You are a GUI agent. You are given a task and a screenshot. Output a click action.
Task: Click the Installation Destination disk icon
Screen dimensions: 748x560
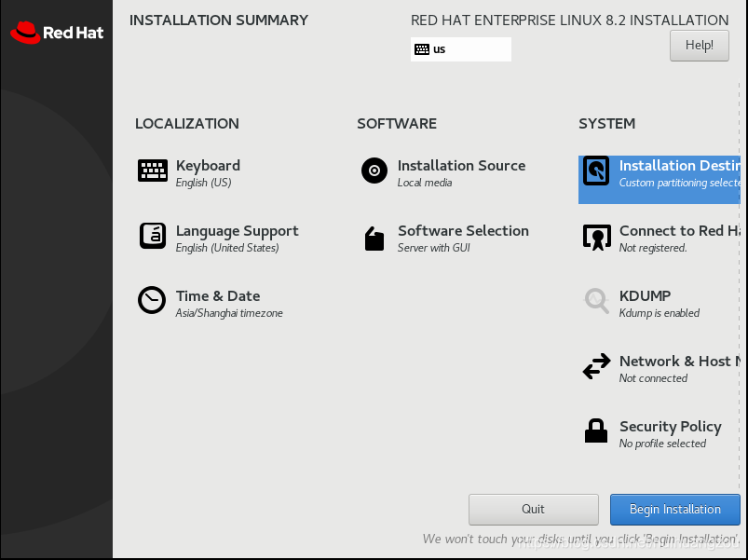pyautogui.click(x=596, y=171)
